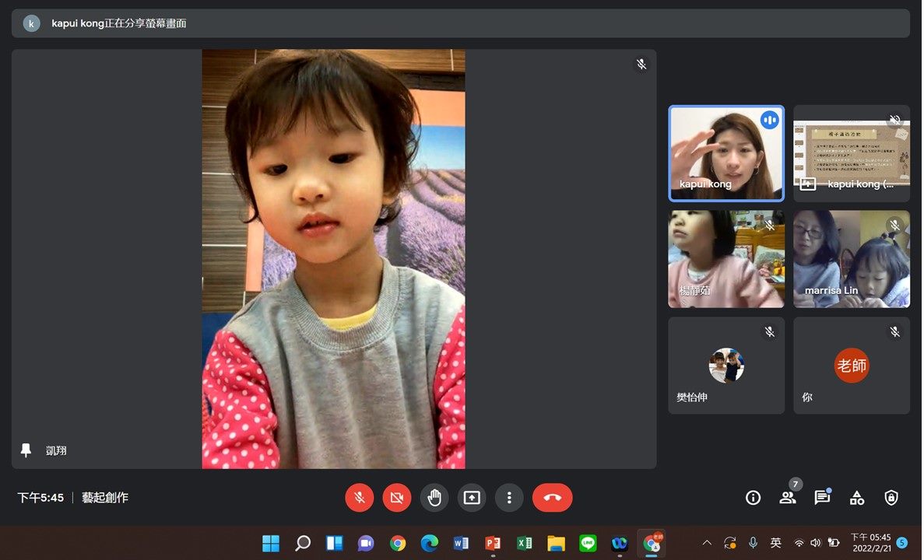
Task: Open LINE app from taskbar
Action: tap(588, 543)
